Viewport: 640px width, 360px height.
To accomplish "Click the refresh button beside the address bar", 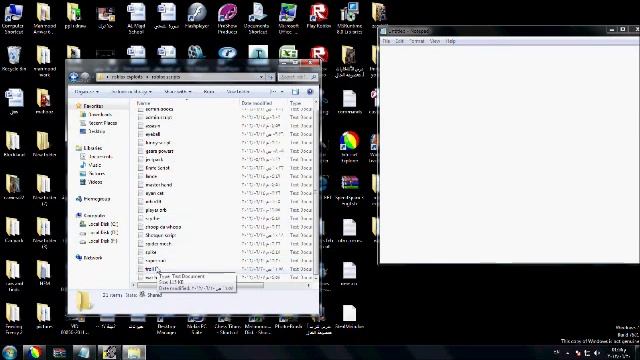I will [270, 77].
